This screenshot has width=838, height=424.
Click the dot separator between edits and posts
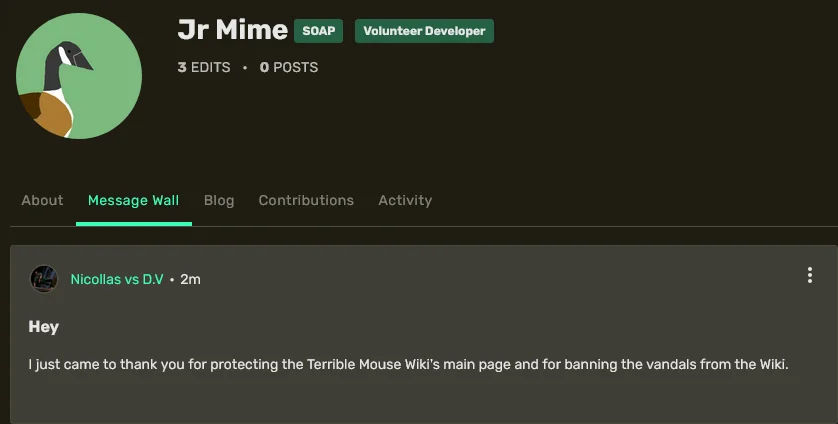tap(245, 67)
